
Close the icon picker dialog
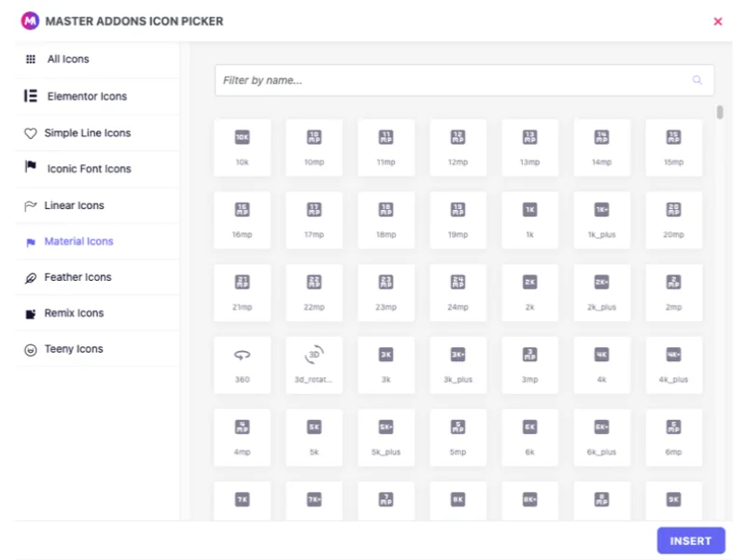coord(718,21)
